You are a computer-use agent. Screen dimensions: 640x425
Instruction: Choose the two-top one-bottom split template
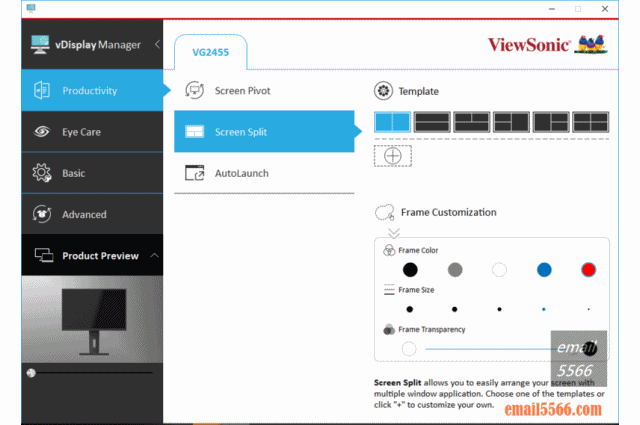(x=472, y=122)
